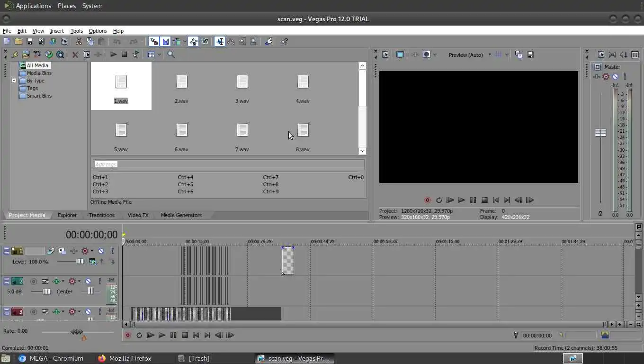The height and width of the screenshot is (364, 644).
Task: Solo audio track 2
Action: click(100, 282)
